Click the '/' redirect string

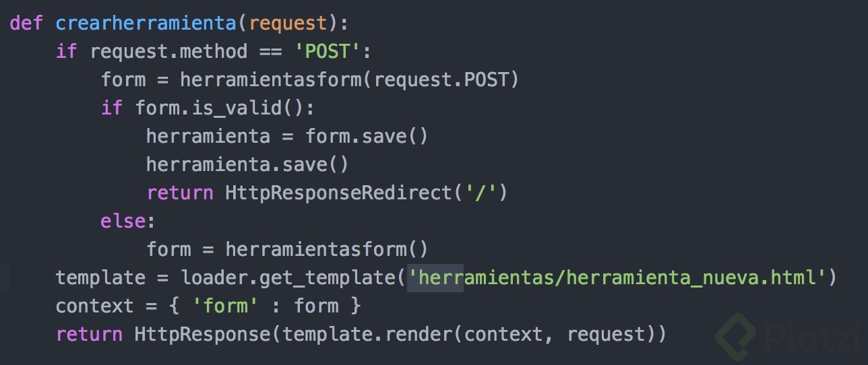click(479, 193)
